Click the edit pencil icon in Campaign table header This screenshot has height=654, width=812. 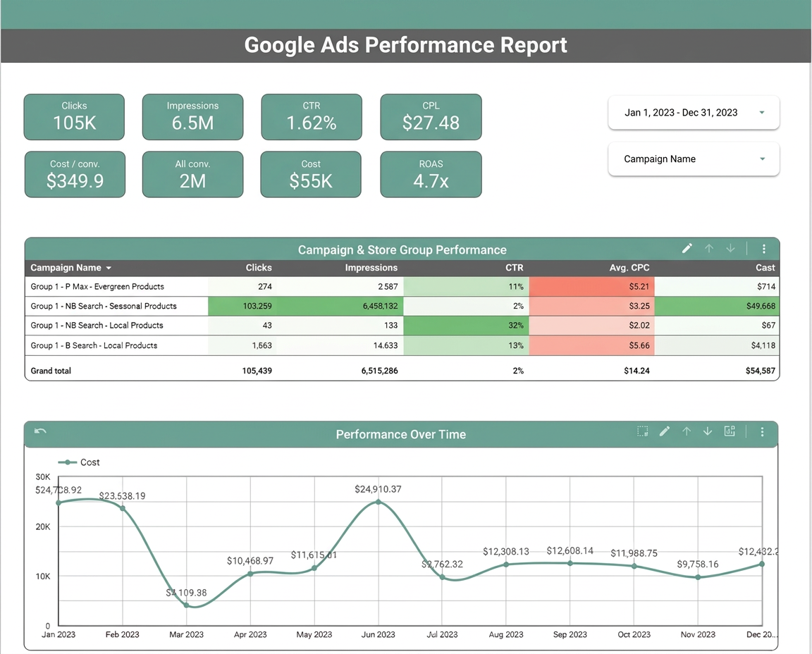[687, 249]
